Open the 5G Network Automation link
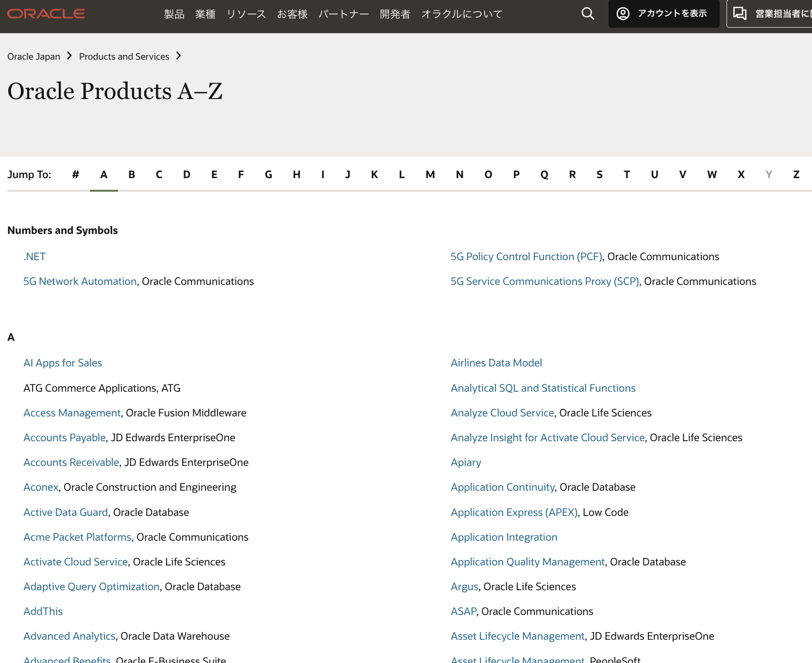 pyautogui.click(x=80, y=281)
